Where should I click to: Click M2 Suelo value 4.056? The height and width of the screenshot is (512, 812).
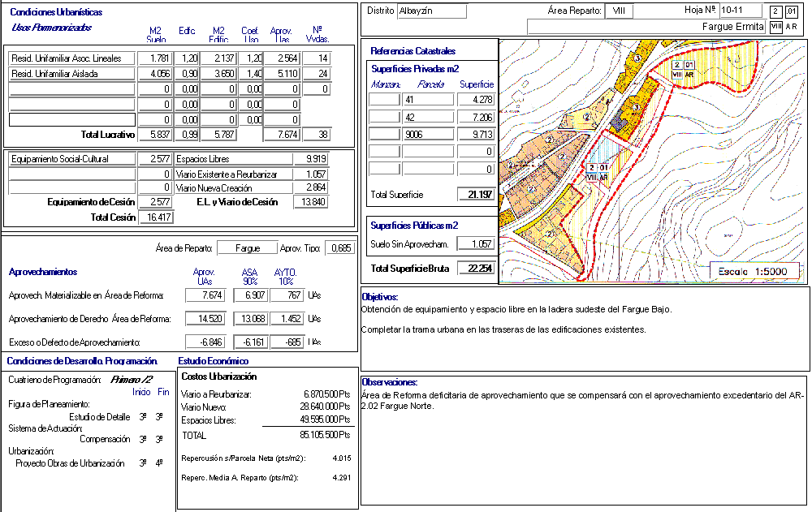[155, 74]
